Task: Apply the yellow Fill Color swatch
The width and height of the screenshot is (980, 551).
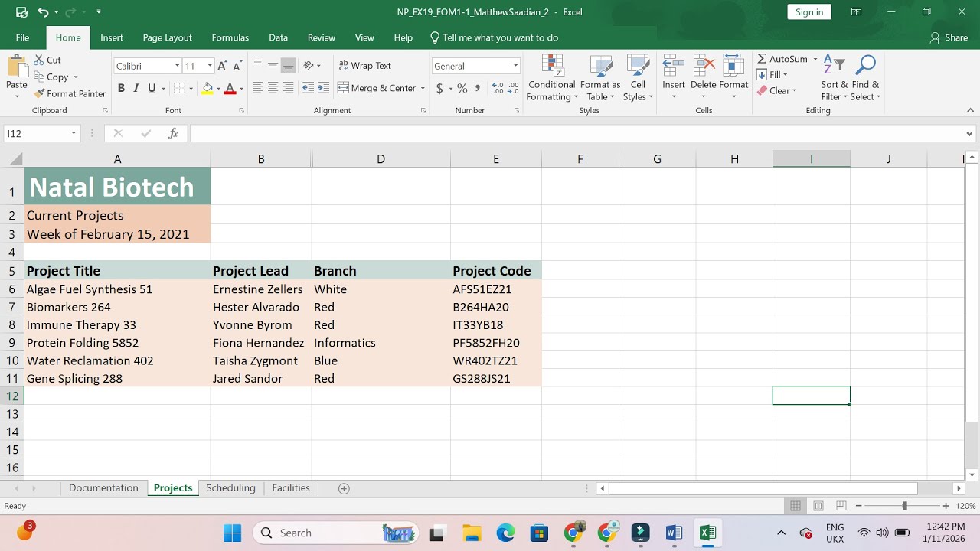Action: tap(207, 89)
